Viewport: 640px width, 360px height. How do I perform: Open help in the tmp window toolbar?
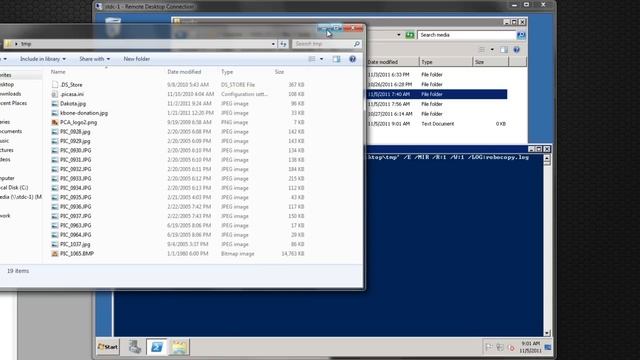[x=353, y=59]
